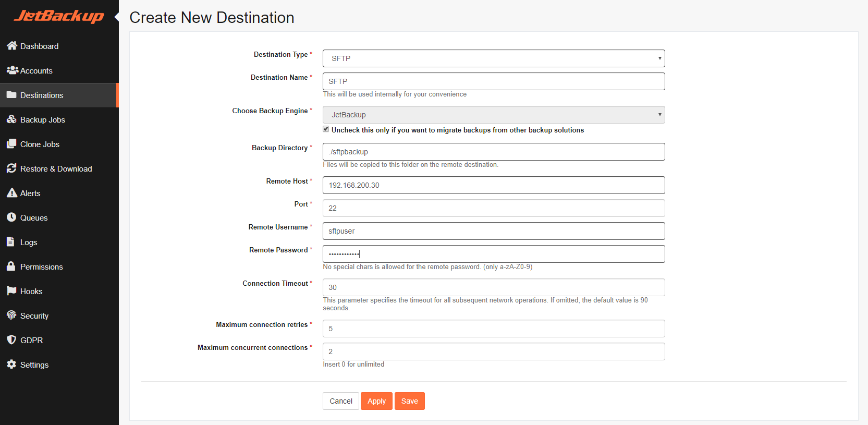Click the 'Destination Type' label
868x425 pixels.
click(x=281, y=54)
